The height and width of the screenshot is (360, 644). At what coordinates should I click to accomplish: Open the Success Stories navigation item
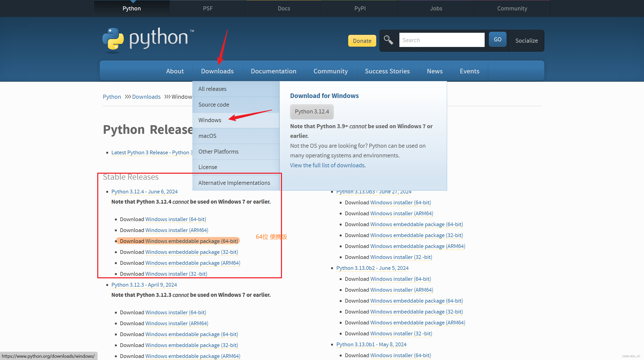387,71
